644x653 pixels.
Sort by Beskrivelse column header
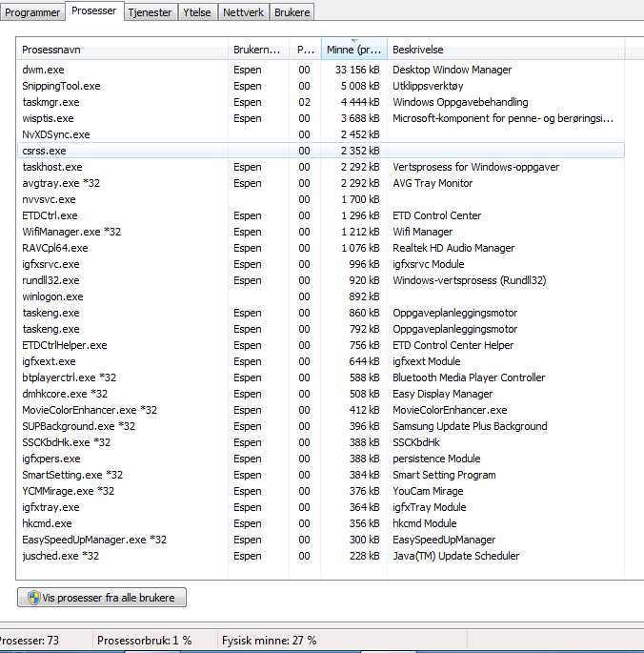click(x=505, y=50)
